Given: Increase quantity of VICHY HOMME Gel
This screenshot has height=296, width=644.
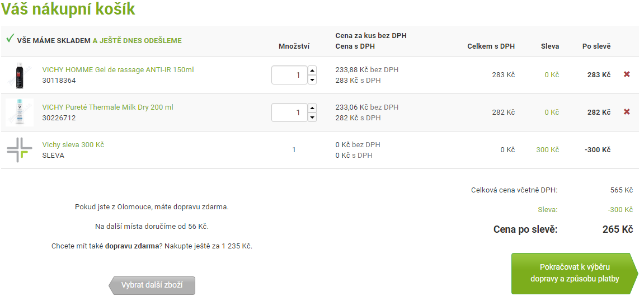Looking at the screenshot, I should pyautogui.click(x=312, y=70).
